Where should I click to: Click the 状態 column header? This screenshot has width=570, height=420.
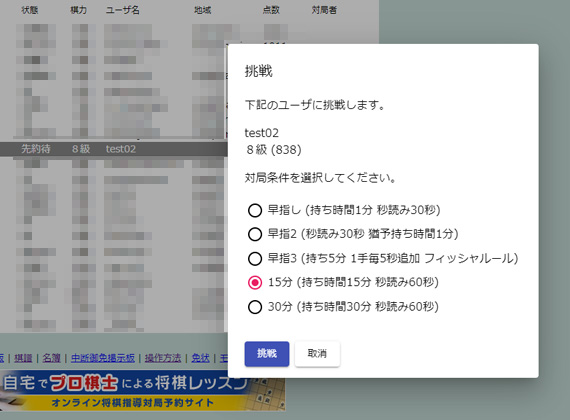coord(30,10)
